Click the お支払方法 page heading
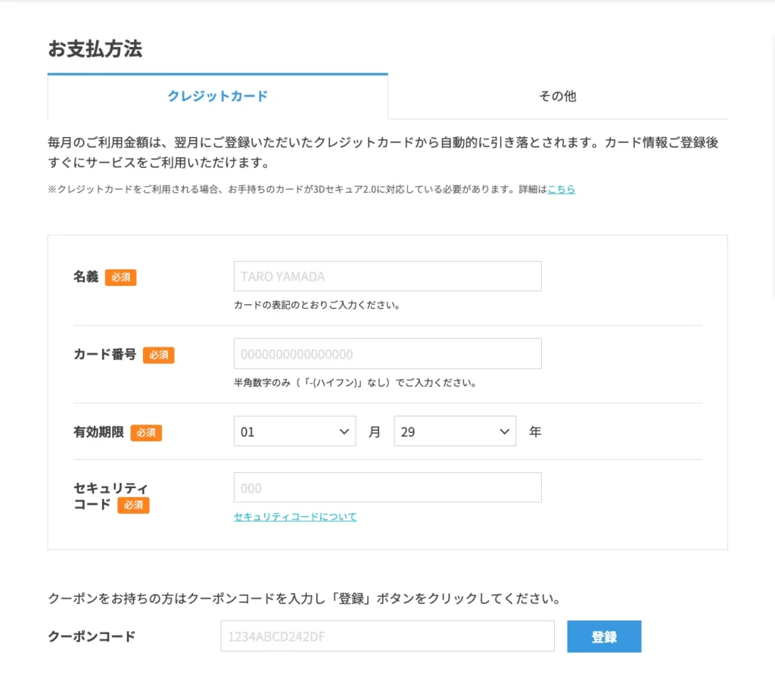Viewport: 775px width, 700px height. click(x=95, y=49)
